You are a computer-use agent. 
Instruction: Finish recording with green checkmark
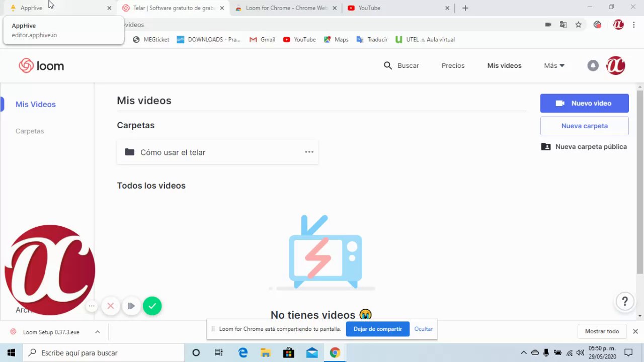tap(152, 306)
